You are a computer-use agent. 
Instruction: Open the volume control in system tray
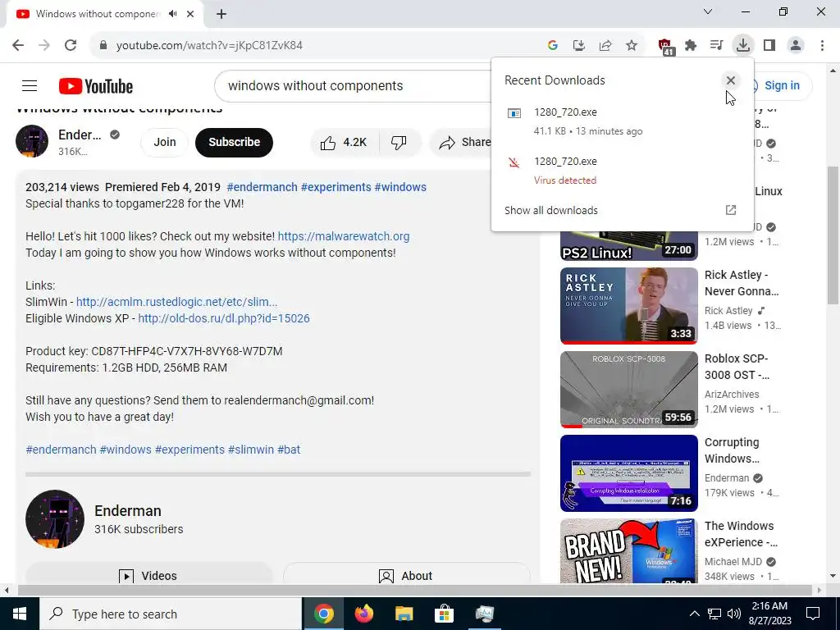734,614
